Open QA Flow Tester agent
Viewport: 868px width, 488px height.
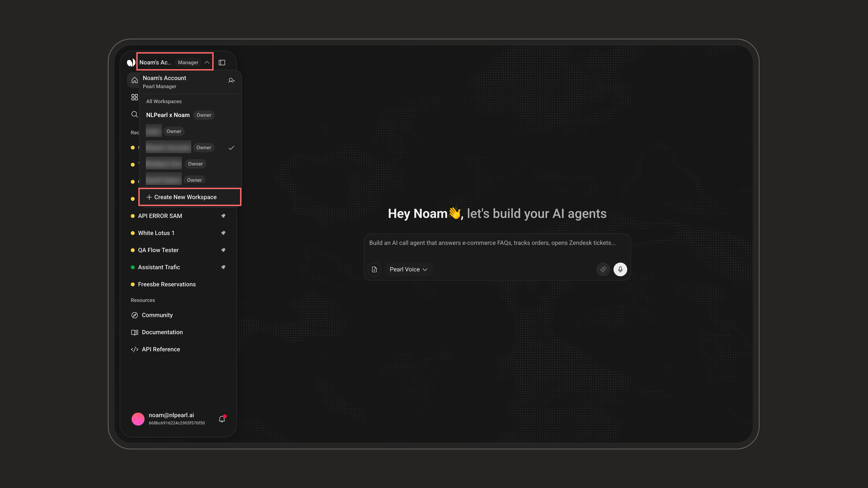point(158,250)
